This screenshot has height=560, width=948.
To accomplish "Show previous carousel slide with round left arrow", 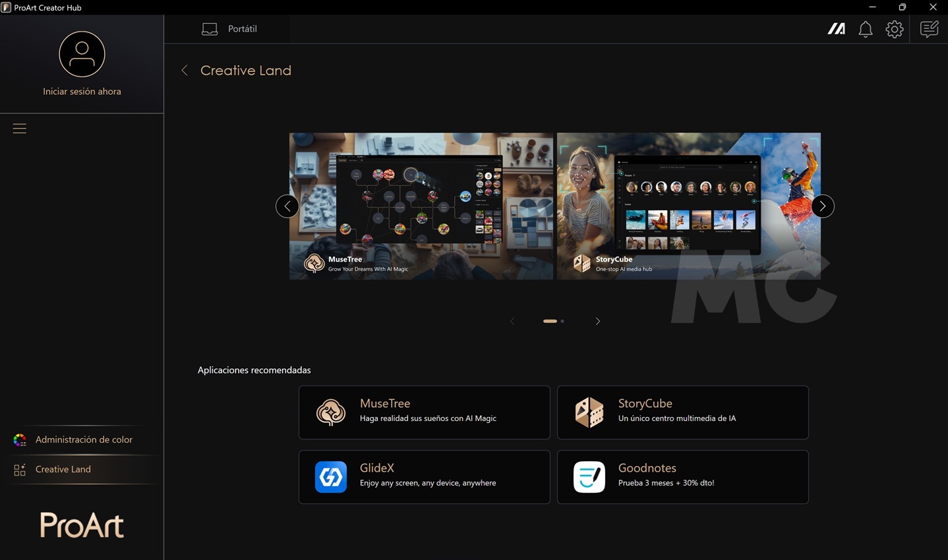I will pyautogui.click(x=287, y=206).
